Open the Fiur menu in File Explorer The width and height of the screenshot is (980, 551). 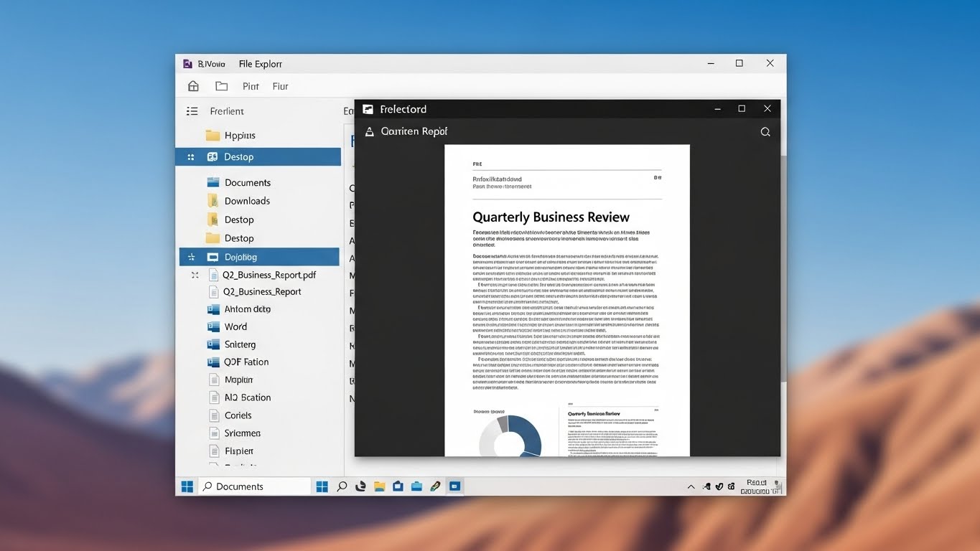pyautogui.click(x=280, y=85)
